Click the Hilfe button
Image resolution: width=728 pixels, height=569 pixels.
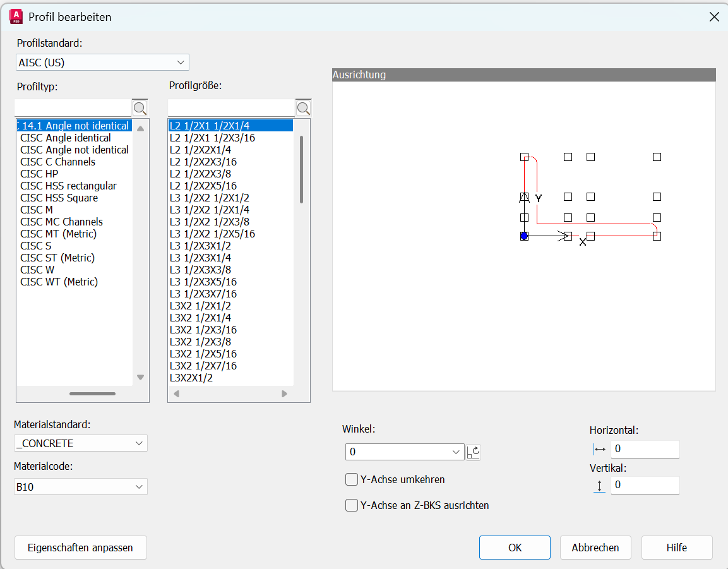coord(677,548)
